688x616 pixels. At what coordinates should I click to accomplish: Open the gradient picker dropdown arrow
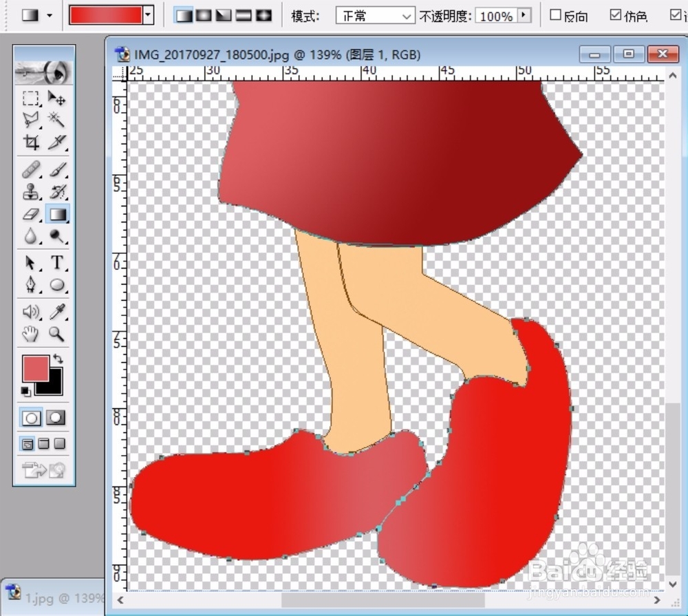click(149, 15)
